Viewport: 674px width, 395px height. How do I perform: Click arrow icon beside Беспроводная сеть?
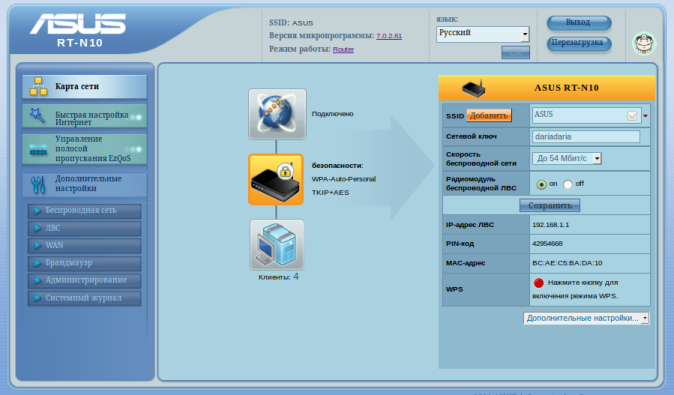tap(37, 211)
